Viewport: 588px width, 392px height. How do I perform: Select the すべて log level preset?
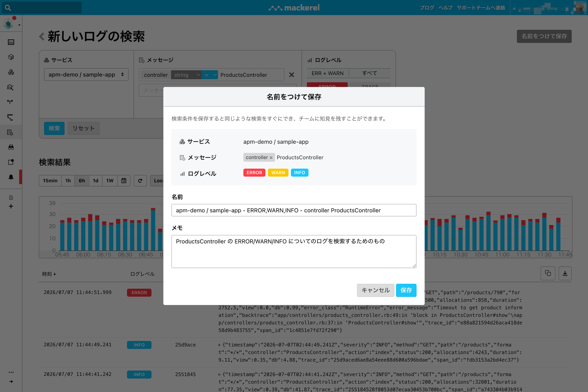point(370,73)
